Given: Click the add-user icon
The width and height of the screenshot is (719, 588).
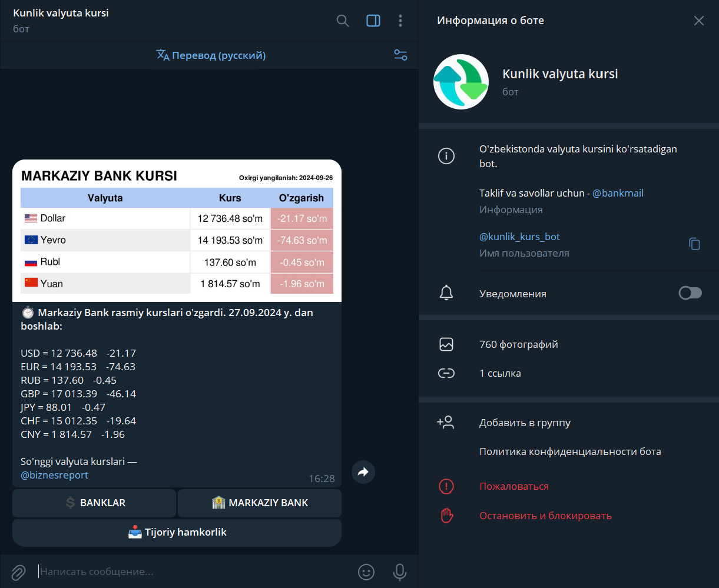Looking at the screenshot, I should [446, 422].
